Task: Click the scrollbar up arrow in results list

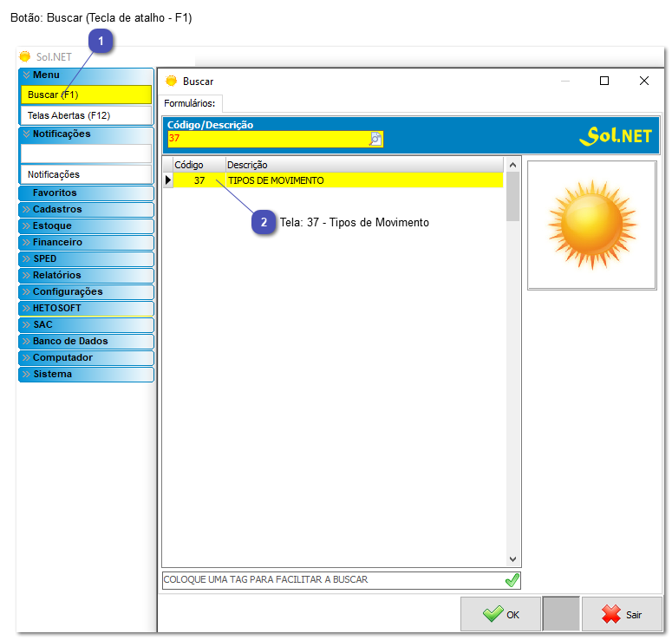Action: click(x=512, y=165)
